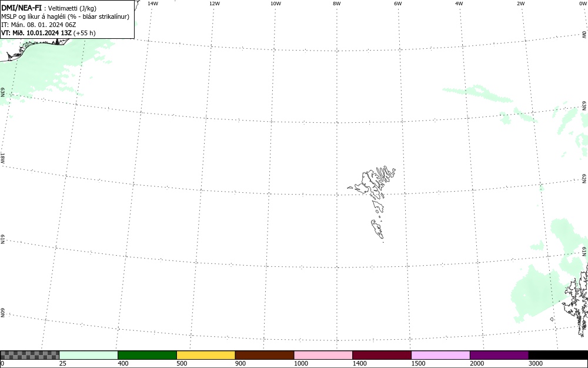
Task: Click the legend value 500
Action: point(182,363)
